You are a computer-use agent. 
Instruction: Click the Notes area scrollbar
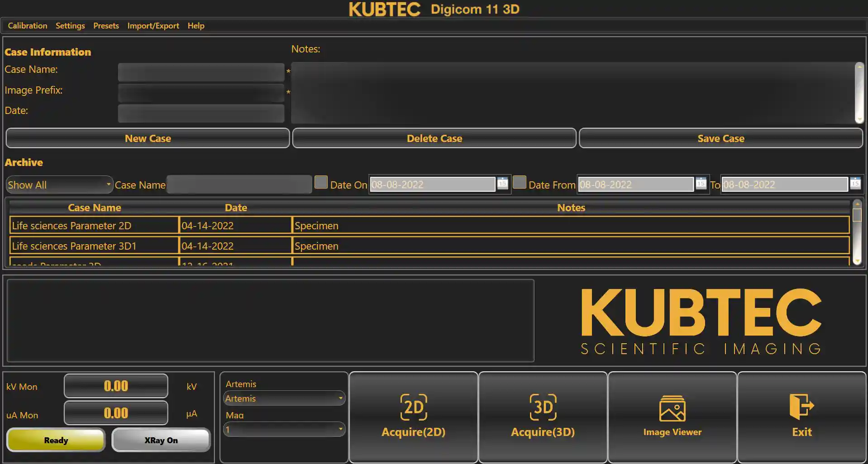[x=859, y=93]
